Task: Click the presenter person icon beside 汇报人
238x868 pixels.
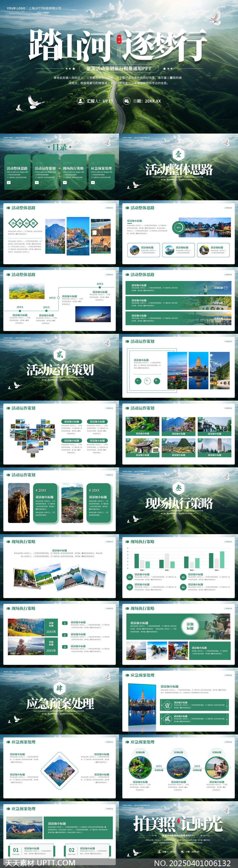Action: pyautogui.click(x=80, y=101)
